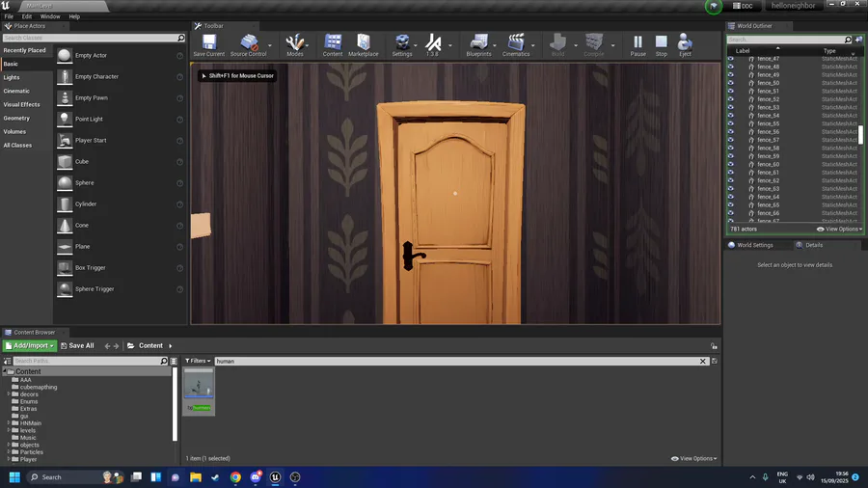Open Chrome from the taskbar
This screenshot has width=868, height=488.
235,477
